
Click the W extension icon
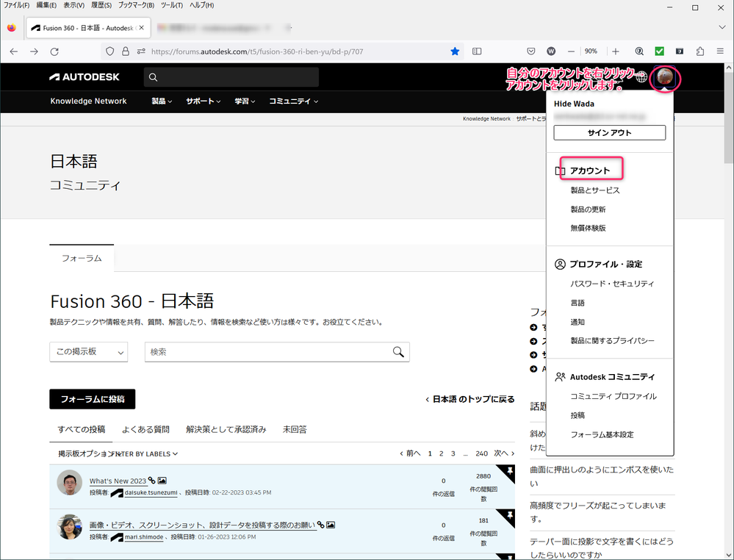(x=551, y=51)
